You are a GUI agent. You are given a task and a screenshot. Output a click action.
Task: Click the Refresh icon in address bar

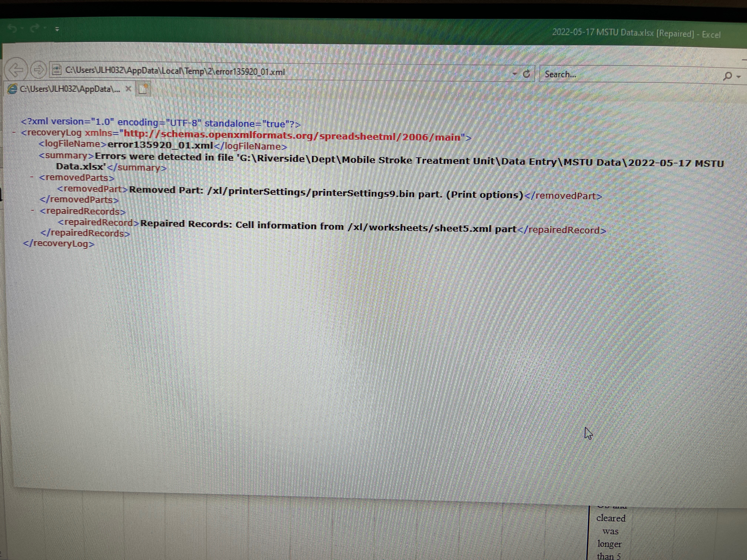(x=526, y=74)
